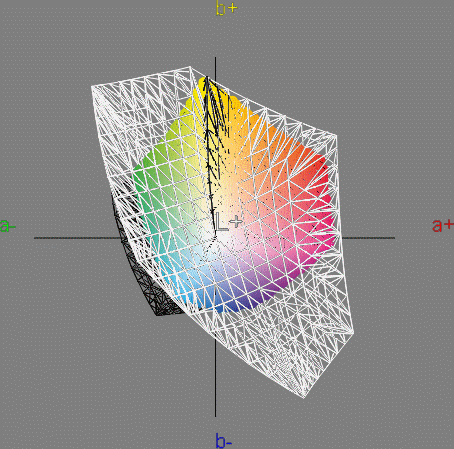Viewport: 454px width, 449px height.
Task: Click the green a- axis label
Action: [x=8, y=226]
